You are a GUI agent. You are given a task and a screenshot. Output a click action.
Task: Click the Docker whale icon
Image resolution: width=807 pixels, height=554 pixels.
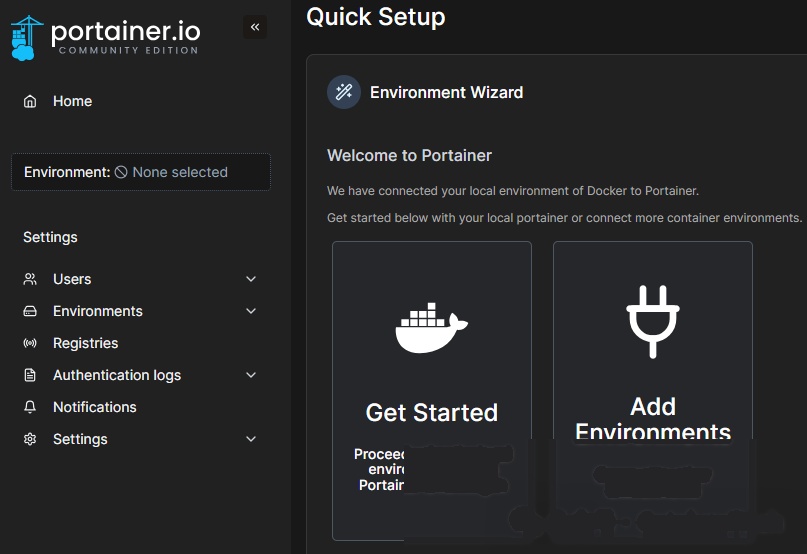coord(431,328)
